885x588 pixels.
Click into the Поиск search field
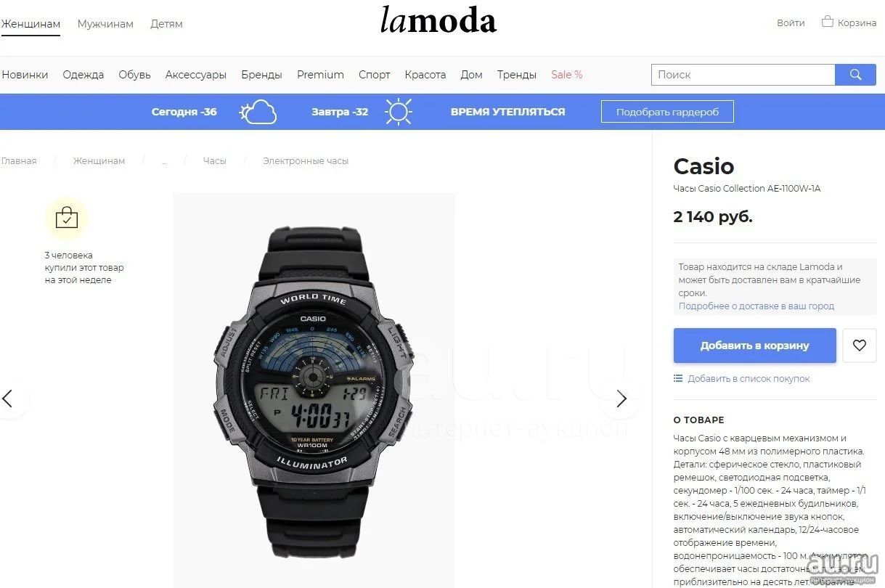point(743,75)
